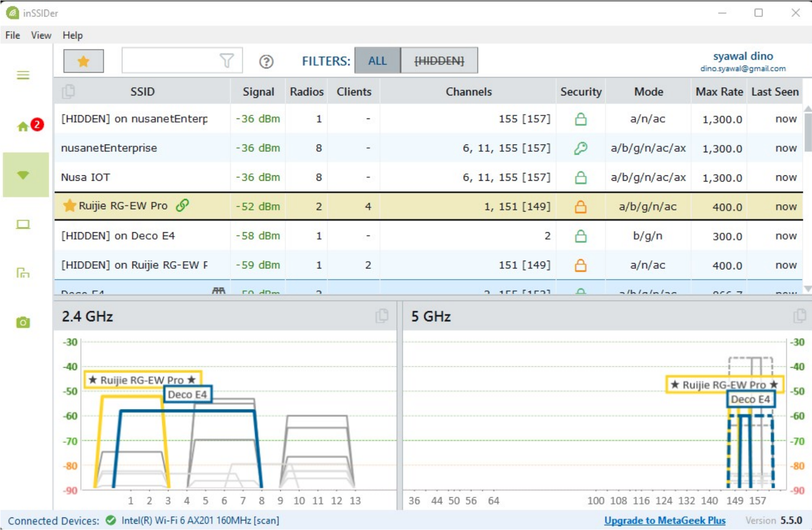Click Deco E4 label in 5 GHz graph
This screenshot has width=812, height=530.
coord(750,399)
